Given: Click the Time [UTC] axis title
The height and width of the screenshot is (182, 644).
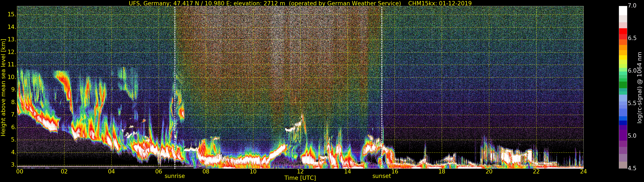Looking at the screenshot, I should pyautogui.click(x=300, y=178).
